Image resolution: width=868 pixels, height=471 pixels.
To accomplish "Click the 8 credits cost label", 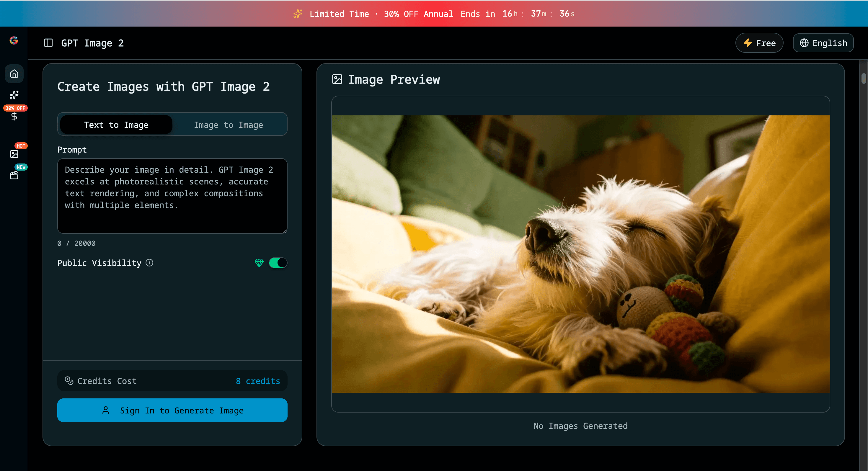I will click(x=258, y=381).
